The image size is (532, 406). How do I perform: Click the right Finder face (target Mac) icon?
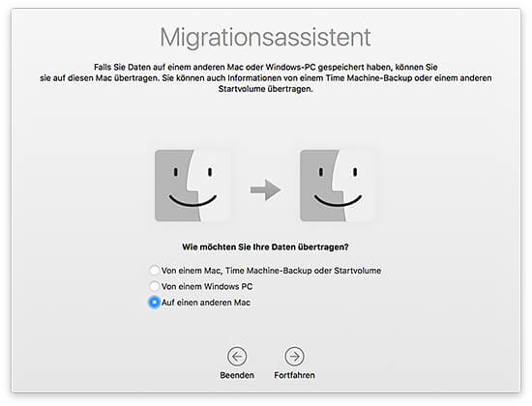point(338,186)
